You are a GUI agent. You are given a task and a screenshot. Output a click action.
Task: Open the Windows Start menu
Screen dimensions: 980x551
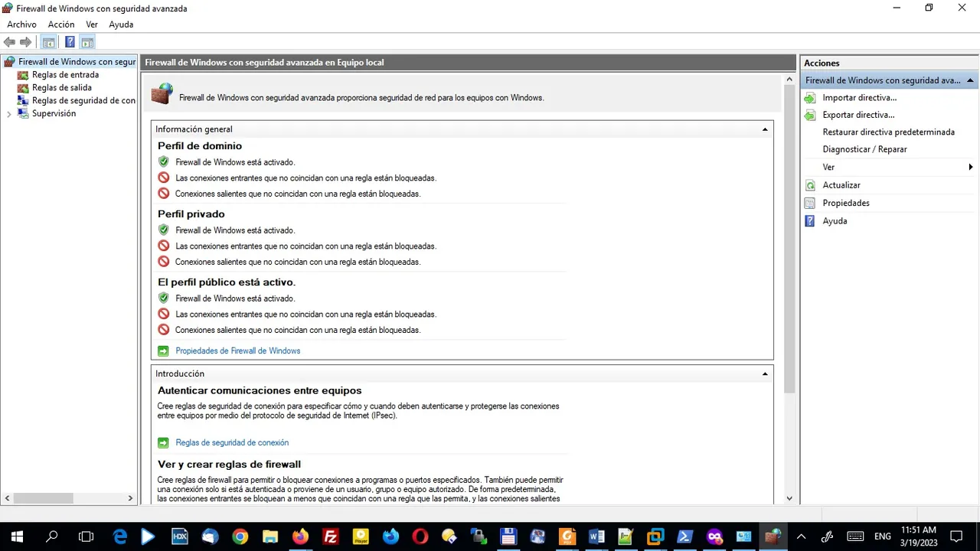17,536
